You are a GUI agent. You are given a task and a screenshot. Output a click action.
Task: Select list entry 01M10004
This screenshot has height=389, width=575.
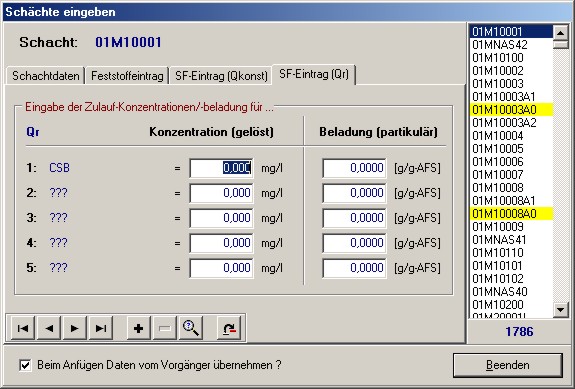(x=511, y=136)
